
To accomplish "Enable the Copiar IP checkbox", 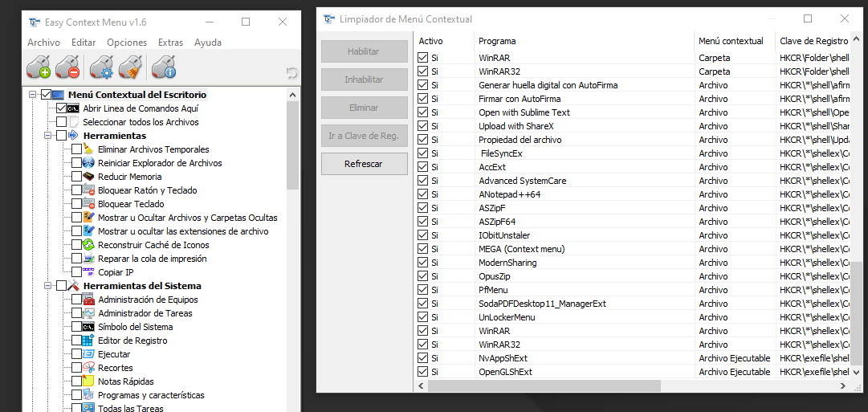I will pyautogui.click(x=76, y=272).
